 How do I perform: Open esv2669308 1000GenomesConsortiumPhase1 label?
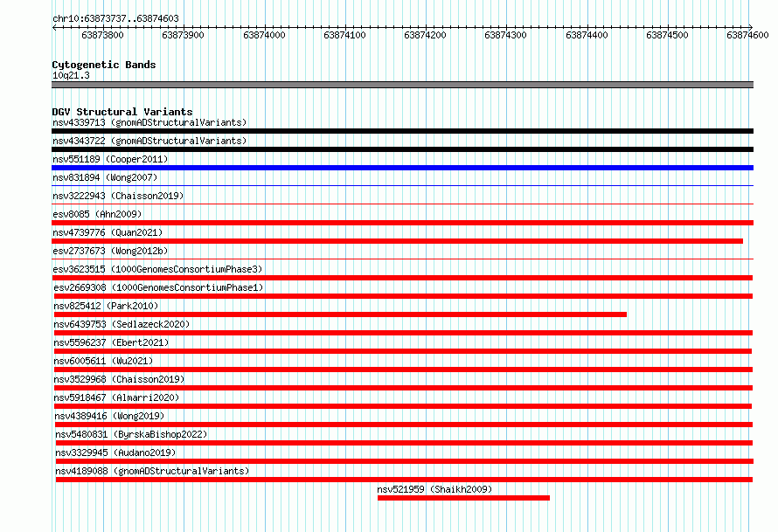[x=158, y=287]
